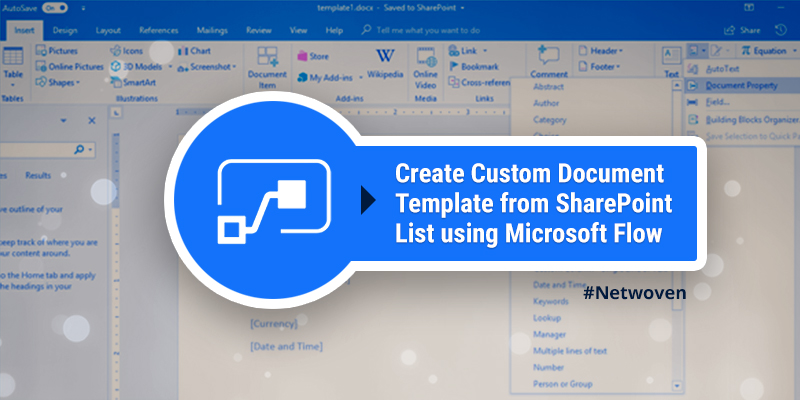Switch to the Layout tab
The width and height of the screenshot is (800, 400).
[x=108, y=31]
